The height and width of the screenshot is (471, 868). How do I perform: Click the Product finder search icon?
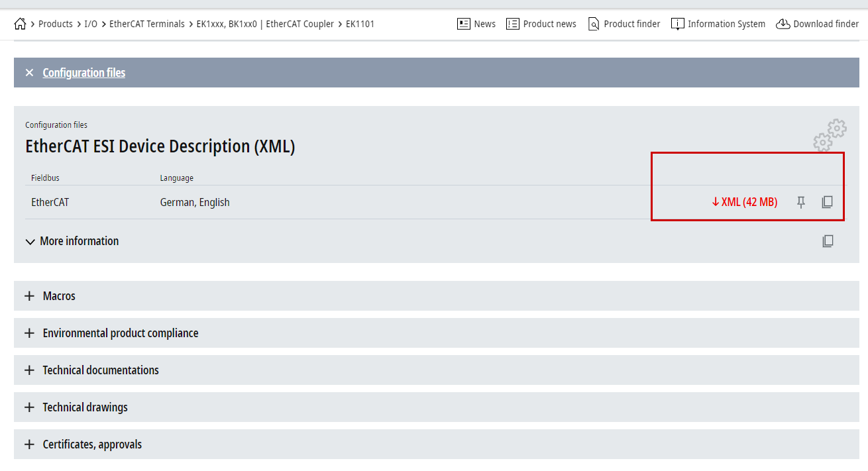594,24
